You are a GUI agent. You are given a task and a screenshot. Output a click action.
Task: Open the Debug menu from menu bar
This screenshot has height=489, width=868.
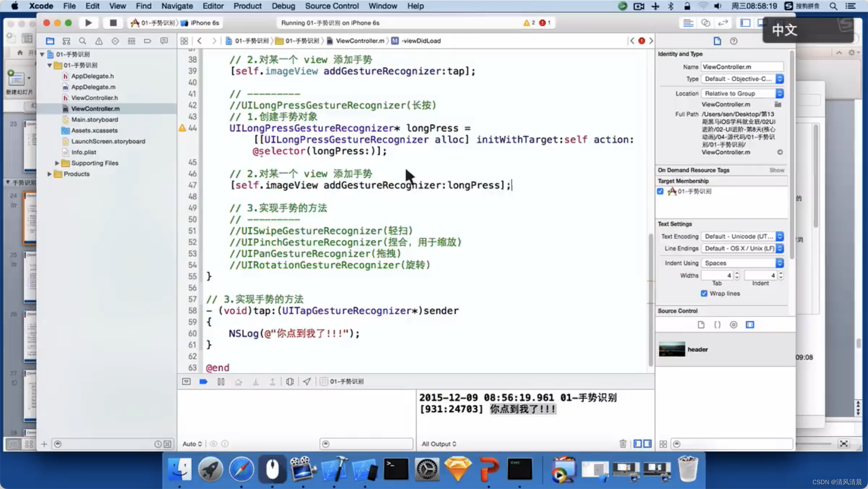tap(283, 6)
